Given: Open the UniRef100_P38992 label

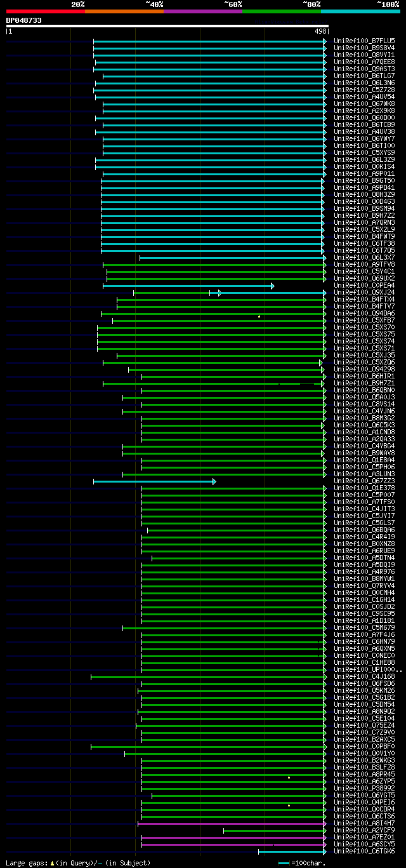Looking at the screenshot, I should click(x=364, y=789).
